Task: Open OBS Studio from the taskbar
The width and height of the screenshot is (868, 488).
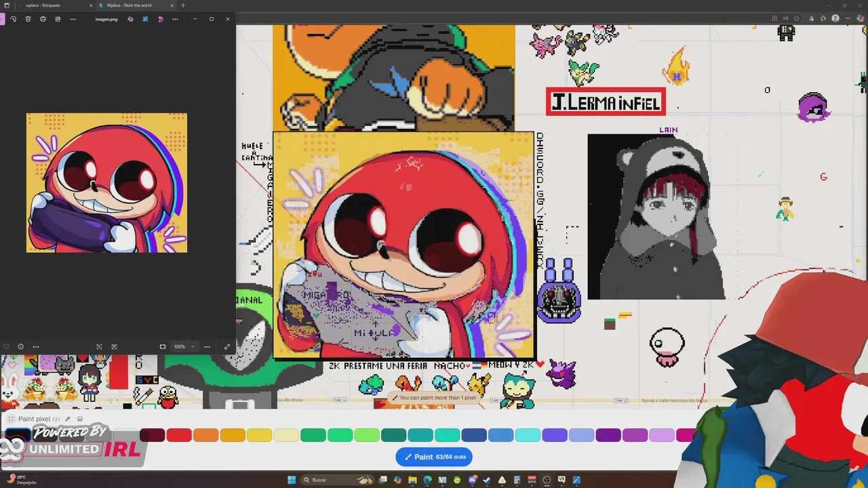Action: click(547, 480)
